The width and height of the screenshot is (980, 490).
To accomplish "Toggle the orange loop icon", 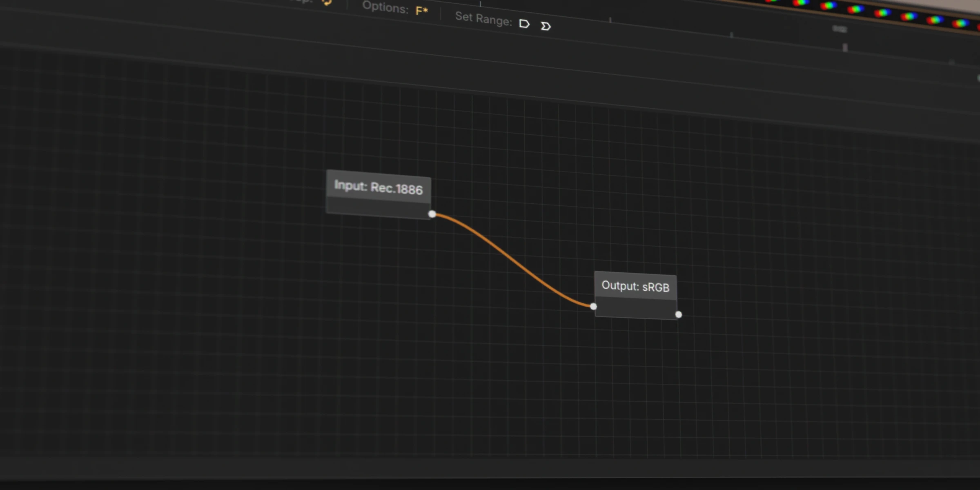I will click(327, 2).
